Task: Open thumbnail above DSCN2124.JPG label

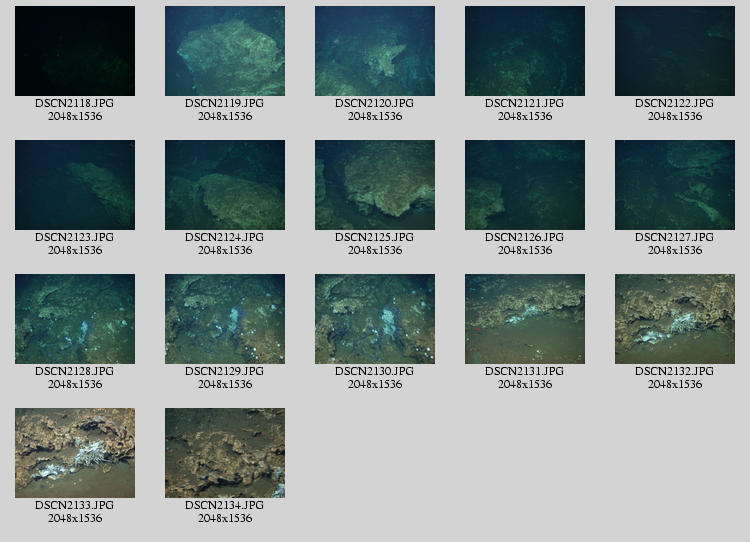Action: pyautogui.click(x=225, y=185)
